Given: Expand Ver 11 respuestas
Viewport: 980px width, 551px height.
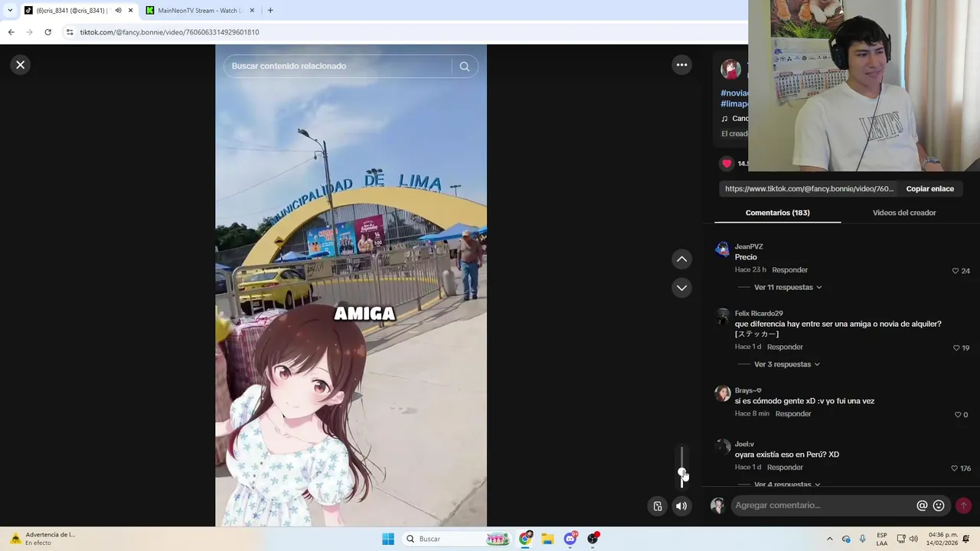Looking at the screenshot, I should tap(788, 288).
